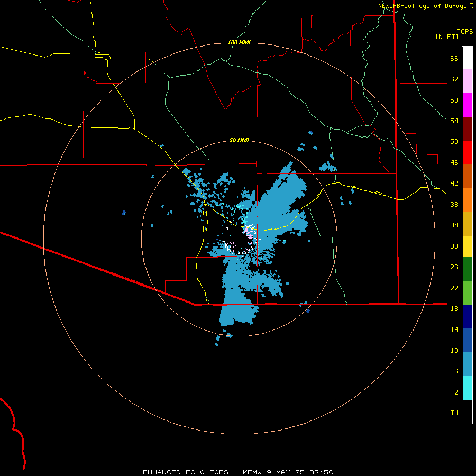
Task: Click the light green 22-26 legend swatch
Action: pos(467,293)
